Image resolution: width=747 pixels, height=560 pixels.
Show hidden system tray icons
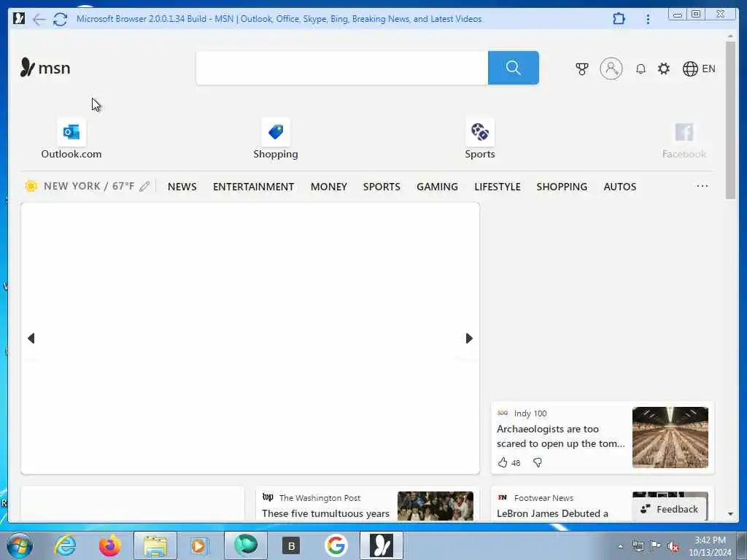pyautogui.click(x=620, y=546)
